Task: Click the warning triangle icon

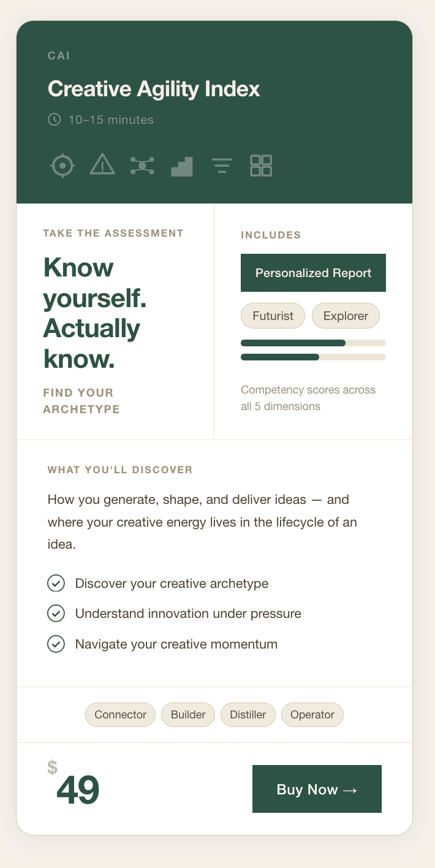Action: click(x=102, y=166)
